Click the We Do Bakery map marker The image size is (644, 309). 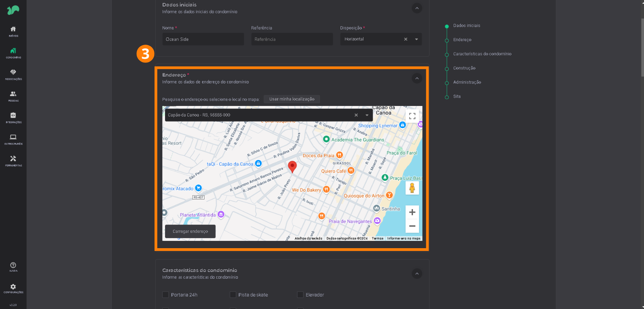(326, 189)
